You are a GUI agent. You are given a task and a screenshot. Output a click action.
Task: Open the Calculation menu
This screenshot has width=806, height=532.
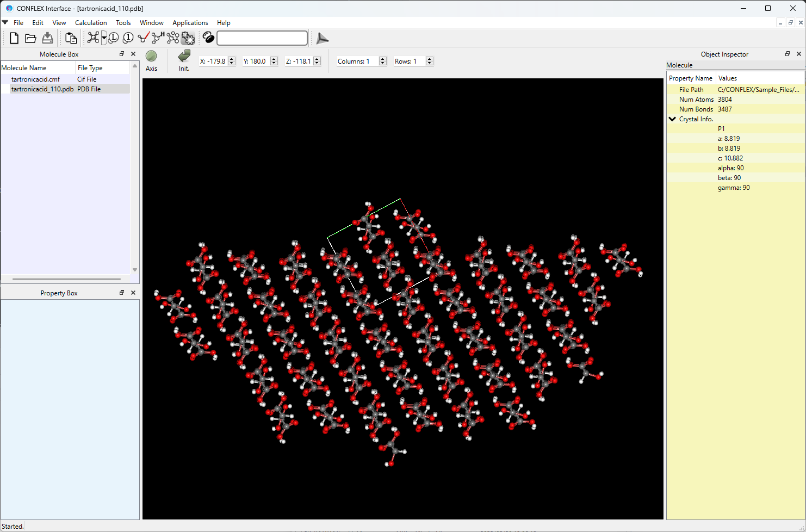(90, 23)
